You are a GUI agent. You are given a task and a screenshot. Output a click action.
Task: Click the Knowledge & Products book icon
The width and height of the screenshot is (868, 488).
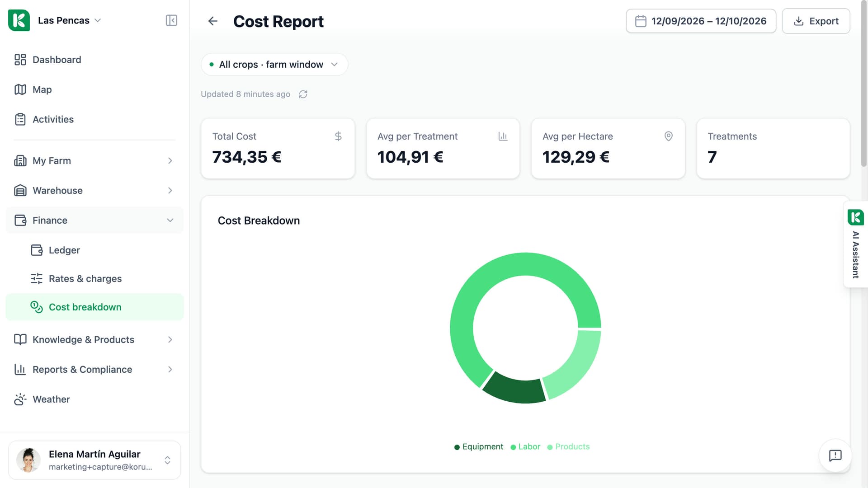pyautogui.click(x=20, y=340)
